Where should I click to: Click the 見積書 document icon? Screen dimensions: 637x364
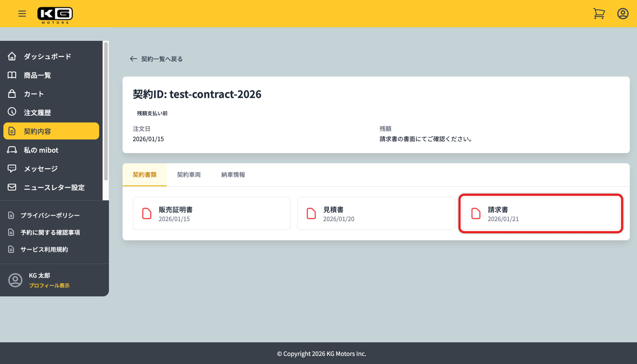pyautogui.click(x=311, y=213)
